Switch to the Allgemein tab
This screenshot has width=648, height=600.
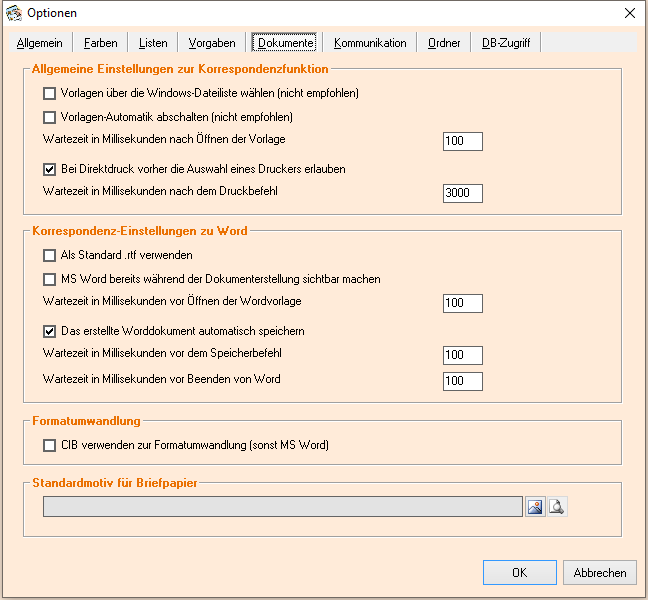(40, 43)
